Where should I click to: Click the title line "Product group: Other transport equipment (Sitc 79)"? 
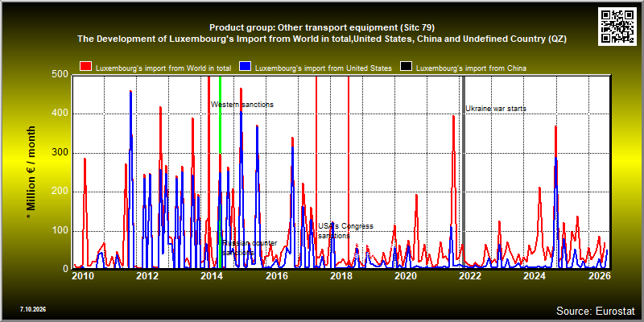point(322,27)
